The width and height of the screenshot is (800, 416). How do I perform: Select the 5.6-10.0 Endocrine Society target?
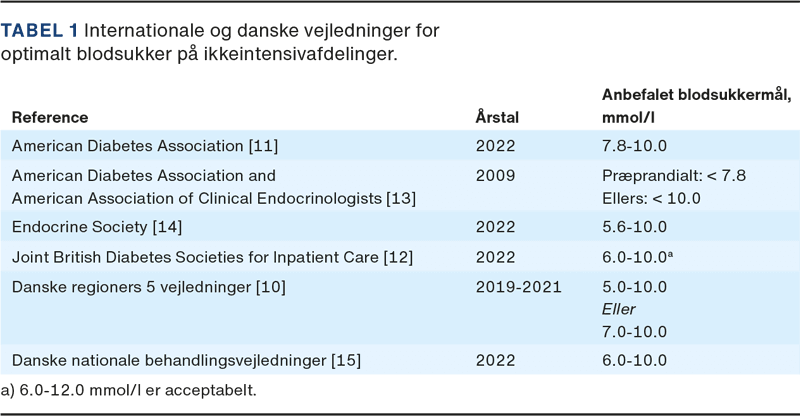(x=635, y=228)
